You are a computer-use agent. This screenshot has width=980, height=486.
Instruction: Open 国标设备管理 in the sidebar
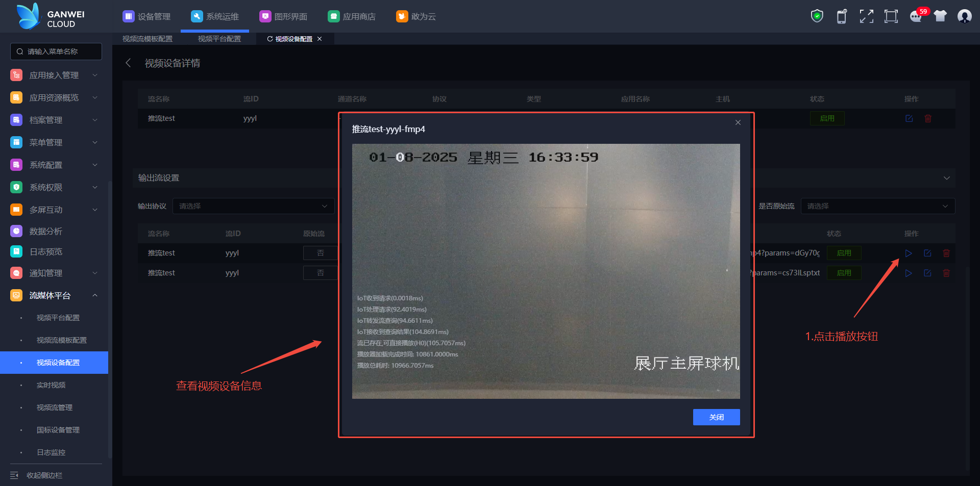[58, 430]
